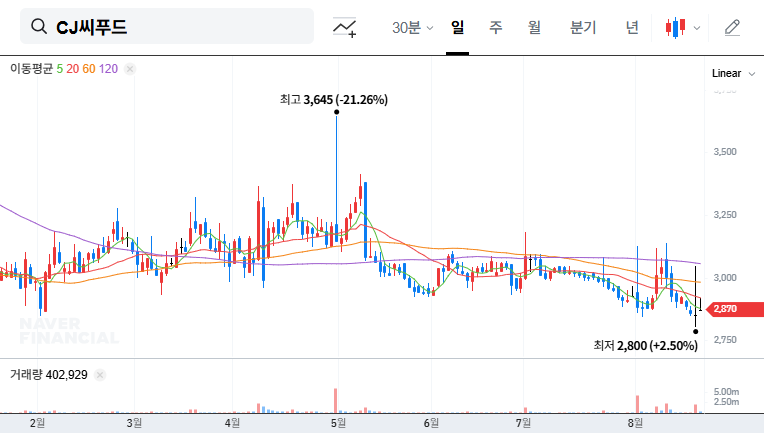This screenshot has height=433, width=764.
Task: Remove the 이동평균 indicator
Action: coord(130,69)
